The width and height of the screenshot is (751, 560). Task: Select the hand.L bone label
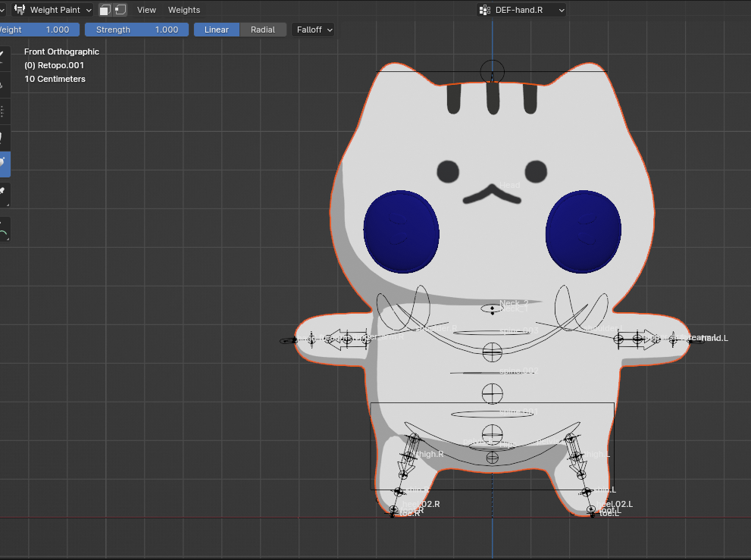715,338
